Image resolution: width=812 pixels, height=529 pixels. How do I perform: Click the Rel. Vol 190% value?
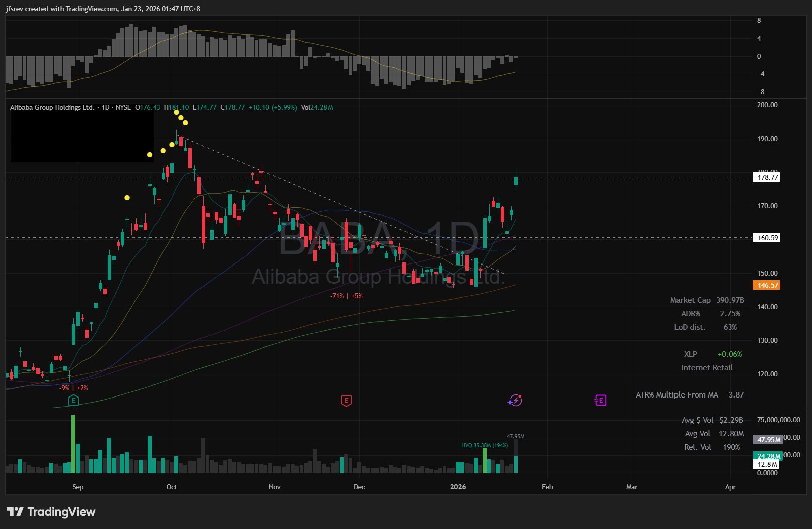coord(731,447)
